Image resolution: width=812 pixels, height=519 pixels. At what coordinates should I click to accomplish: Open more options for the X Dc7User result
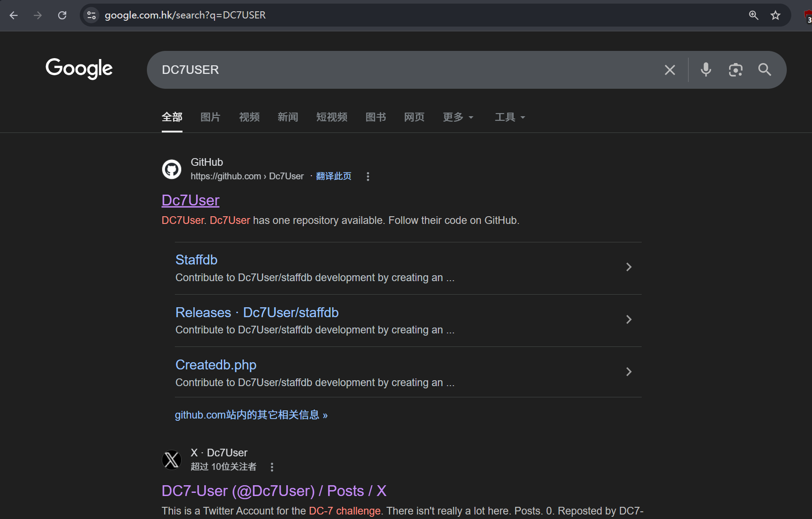click(272, 467)
